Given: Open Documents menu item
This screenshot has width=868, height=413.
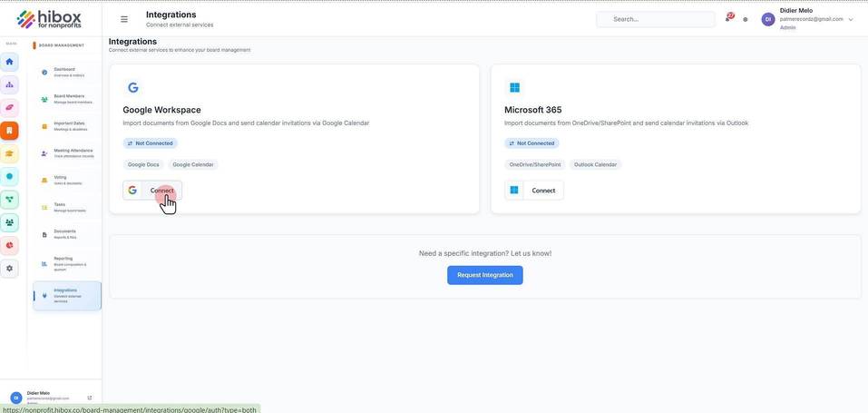Looking at the screenshot, I should tap(66, 234).
